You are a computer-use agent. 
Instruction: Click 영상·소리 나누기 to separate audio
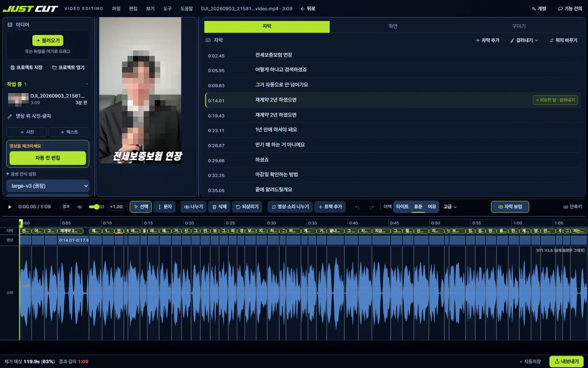290,207
